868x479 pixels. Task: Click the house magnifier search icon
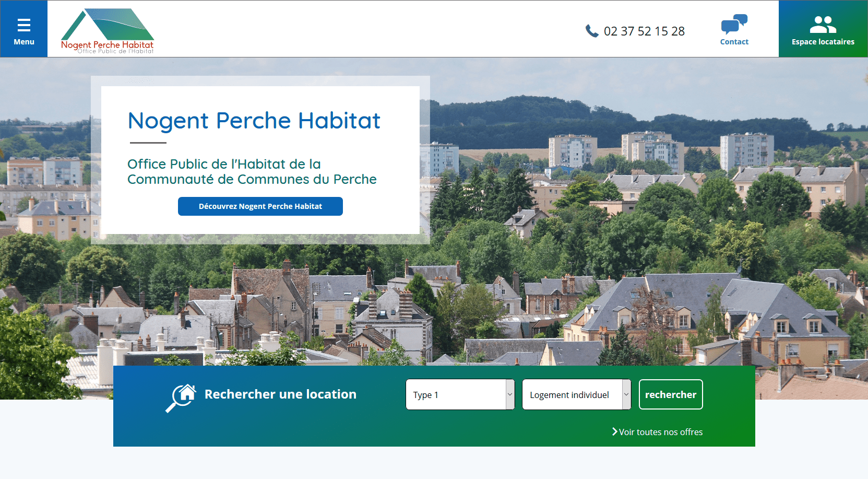pos(181,398)
